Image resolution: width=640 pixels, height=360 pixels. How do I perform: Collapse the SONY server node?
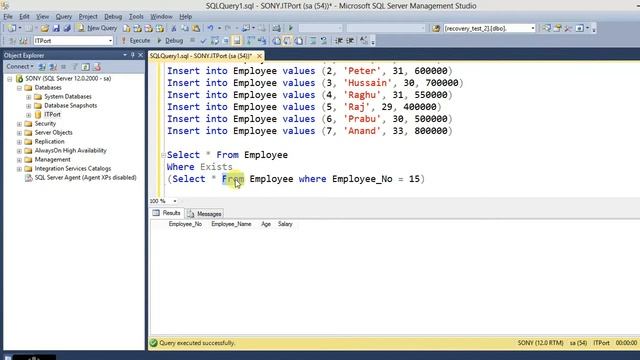coord(10,79)
